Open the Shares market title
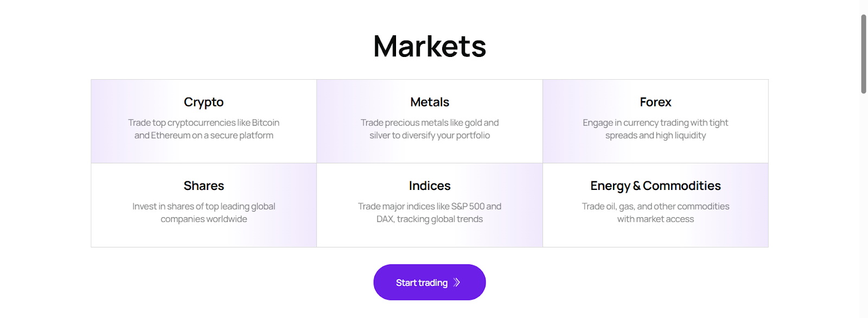868x318 pixels. pyautogui.click(x=203, y=186)
